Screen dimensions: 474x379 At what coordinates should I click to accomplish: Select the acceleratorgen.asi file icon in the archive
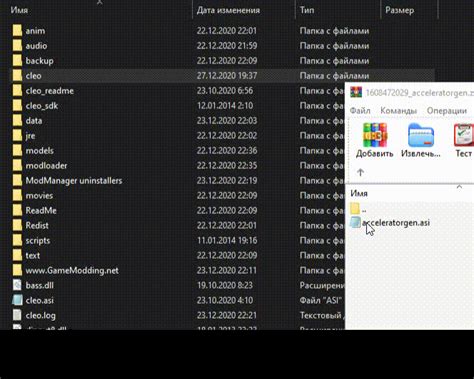[355, 223]
